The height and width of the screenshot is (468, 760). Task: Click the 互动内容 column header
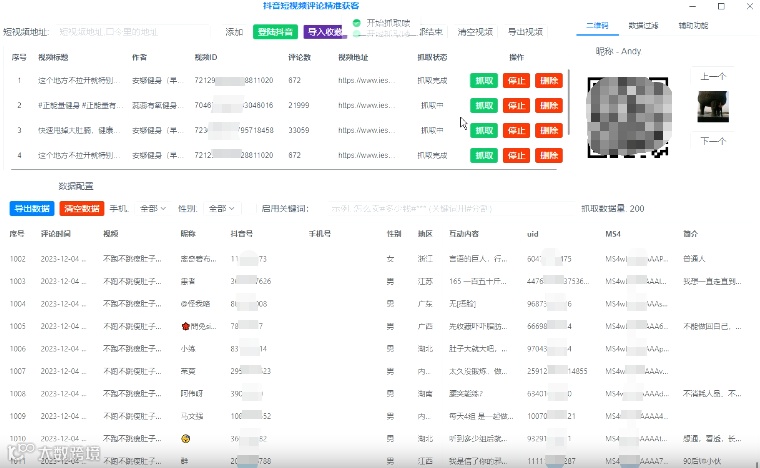click(464, 234)
